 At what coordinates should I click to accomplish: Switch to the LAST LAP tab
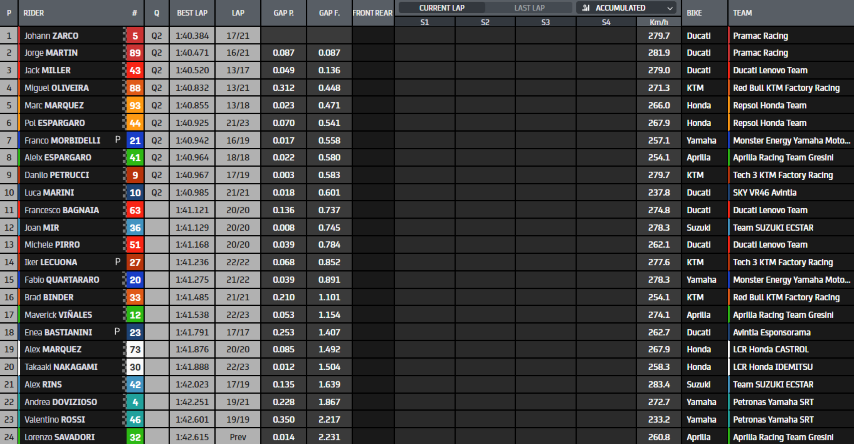(x=529, y=8)
